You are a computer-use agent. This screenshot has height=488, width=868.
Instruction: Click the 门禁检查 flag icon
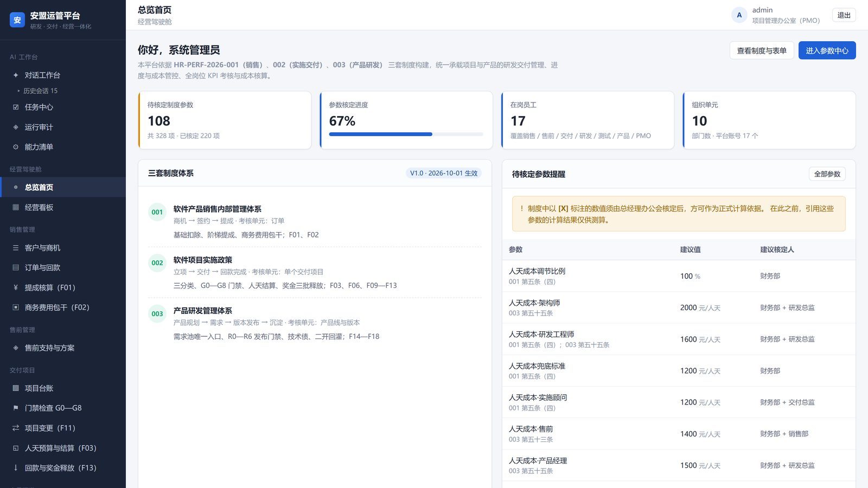point(16,408)
